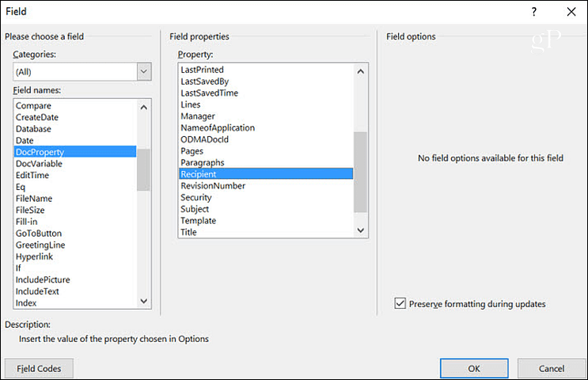Click the Property list scrollbar thumb
Image resolution: width=588 pixels, height=380 pixels.
360,172
